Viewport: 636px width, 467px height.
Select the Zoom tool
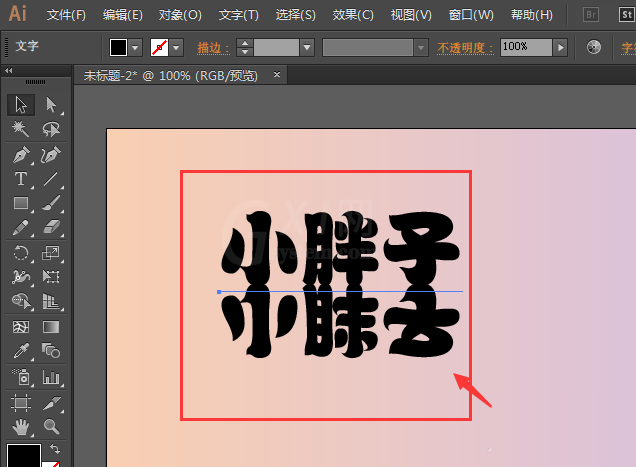(x=51, y=427)
